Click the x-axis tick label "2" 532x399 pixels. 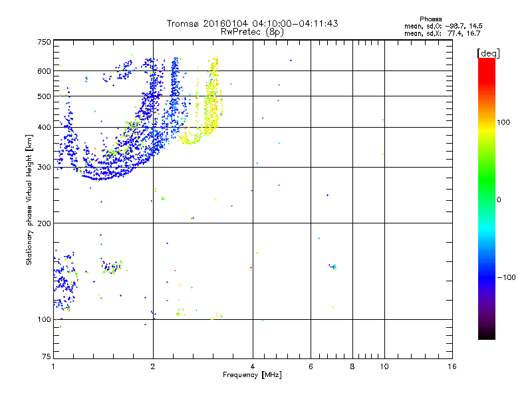pos(153,366)
